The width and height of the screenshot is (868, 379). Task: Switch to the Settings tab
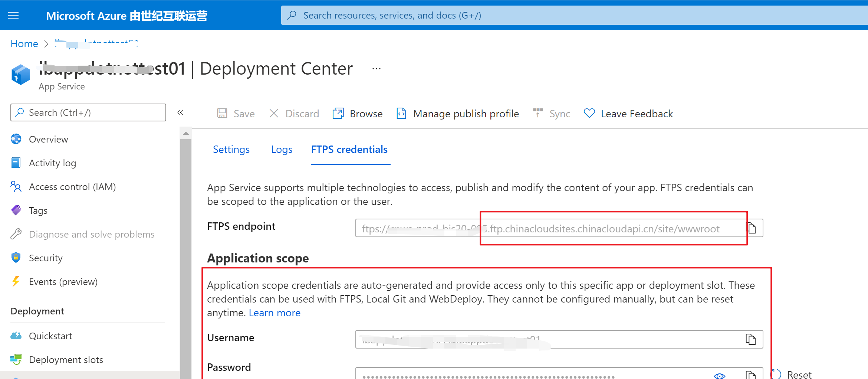tap(231, 149)
